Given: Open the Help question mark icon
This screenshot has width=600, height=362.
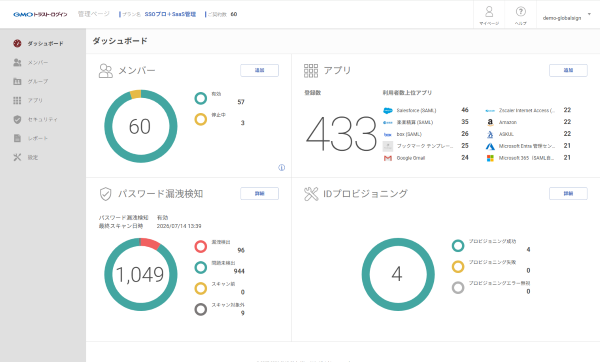Looking at the screenshot, I should pyautogui.click(x=520, y=11).
